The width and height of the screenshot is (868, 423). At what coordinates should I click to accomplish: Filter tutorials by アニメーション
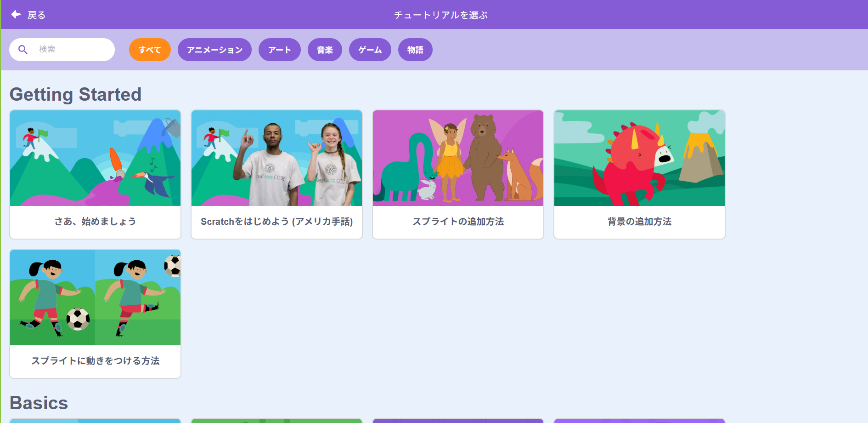(x=214, y=50)
